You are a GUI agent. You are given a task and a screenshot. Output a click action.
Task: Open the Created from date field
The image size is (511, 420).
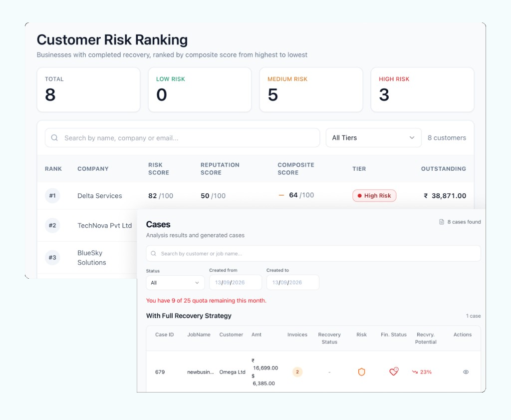[236, 282]
